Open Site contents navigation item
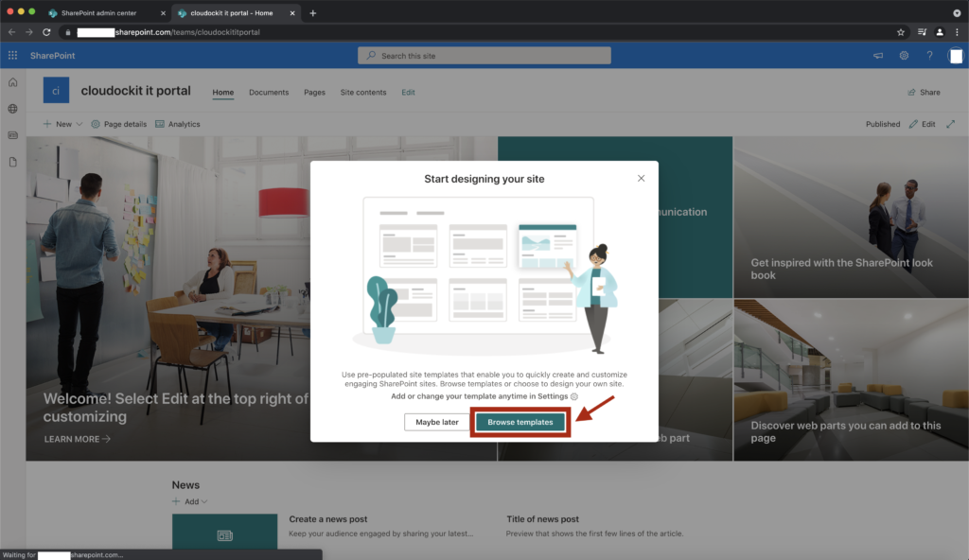This screenshot has height=560, width=969. coord(363,92)
